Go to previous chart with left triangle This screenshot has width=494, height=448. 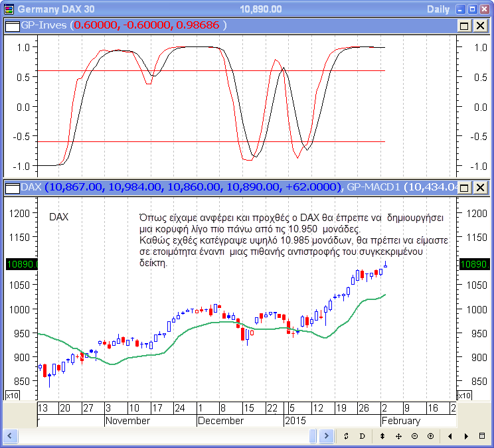(x=450, y=436)
